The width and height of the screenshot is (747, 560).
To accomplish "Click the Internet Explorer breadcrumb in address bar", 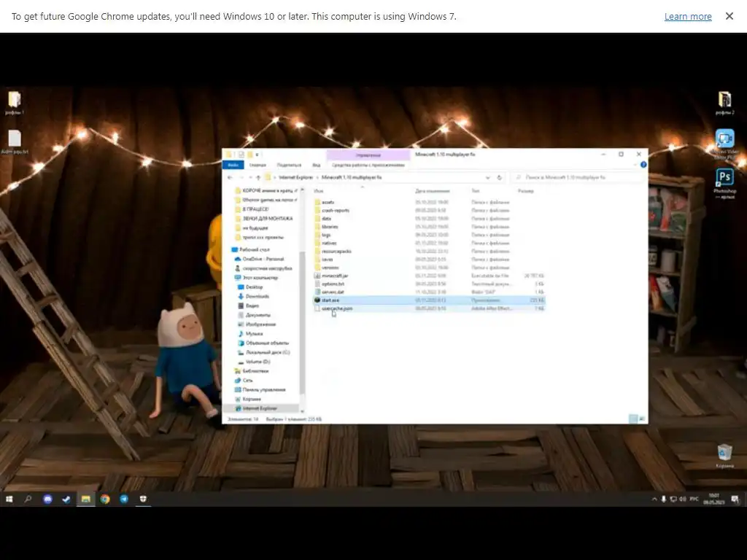I will tap(295, 177).
